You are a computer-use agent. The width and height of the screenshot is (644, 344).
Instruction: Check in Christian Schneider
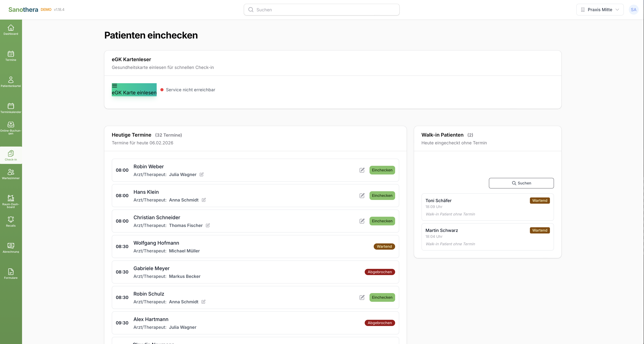(382, 221)
